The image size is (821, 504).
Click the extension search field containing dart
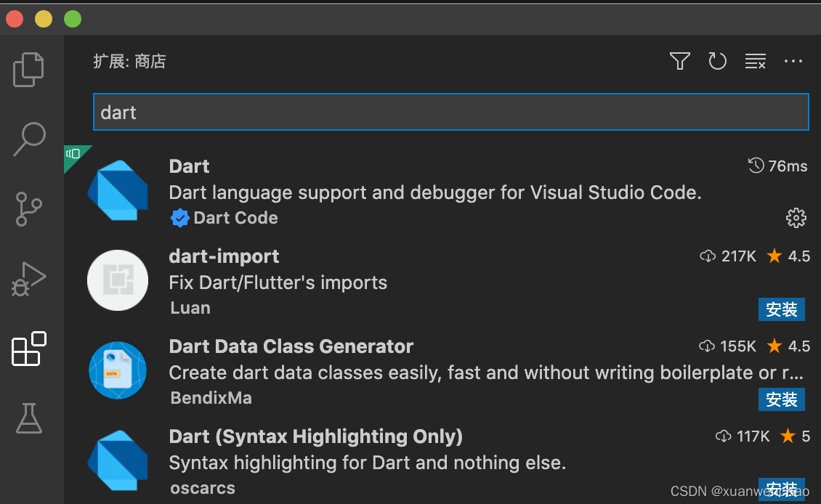pos(450,113)
